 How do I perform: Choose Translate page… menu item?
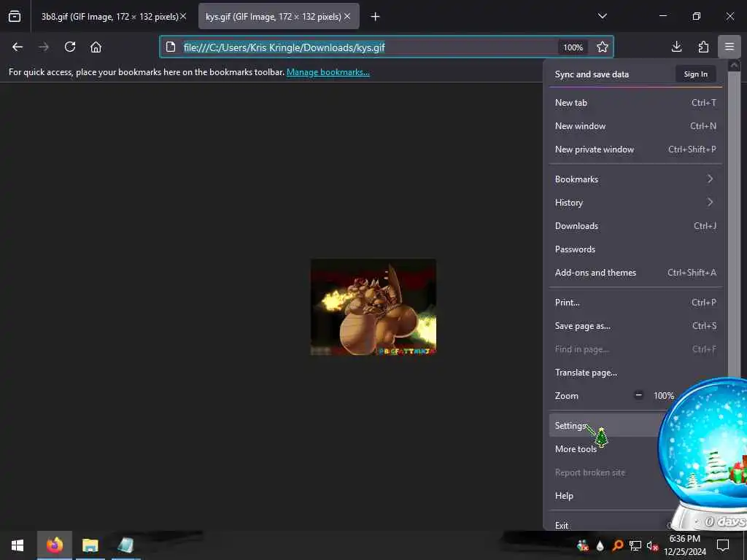pos(635,373)
